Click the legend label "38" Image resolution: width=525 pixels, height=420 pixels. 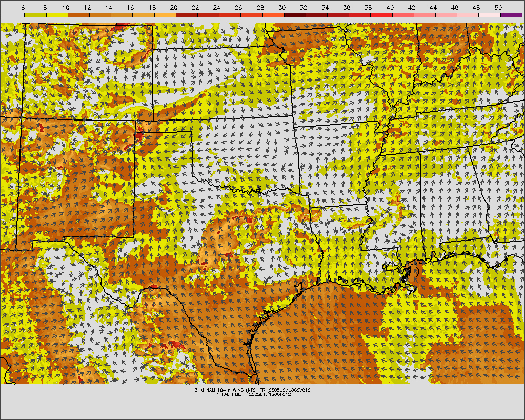pos(368,7)
